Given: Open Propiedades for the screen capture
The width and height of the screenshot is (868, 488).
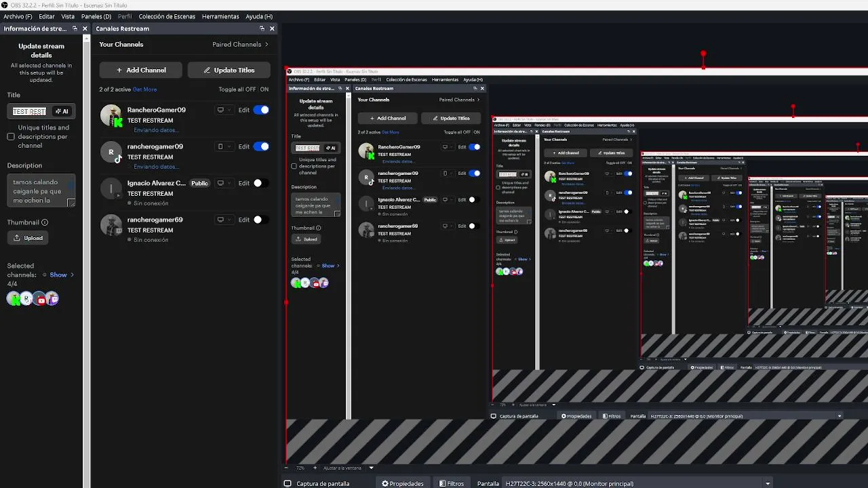Looking at the screenshot, I should (x=403, y=483).
